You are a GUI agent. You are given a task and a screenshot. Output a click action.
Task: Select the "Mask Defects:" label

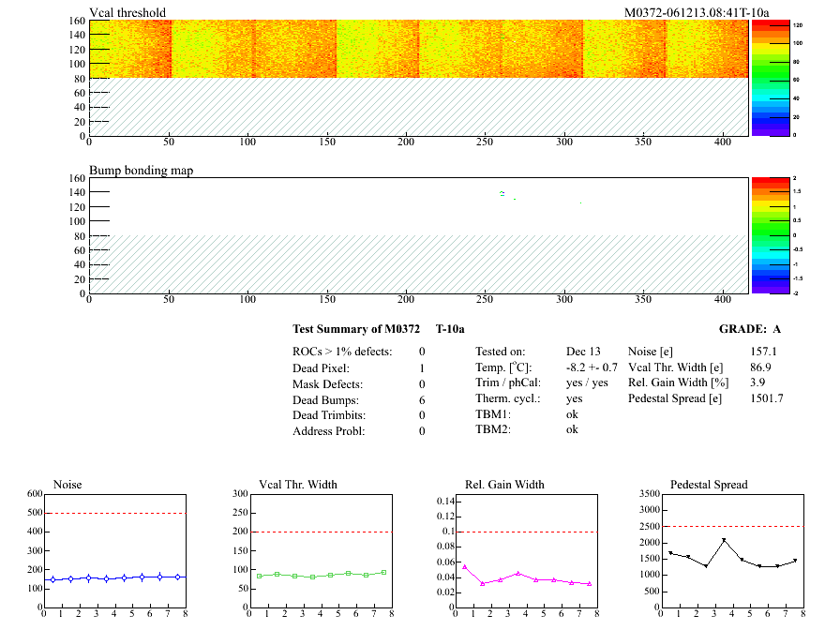coord(327,384)
